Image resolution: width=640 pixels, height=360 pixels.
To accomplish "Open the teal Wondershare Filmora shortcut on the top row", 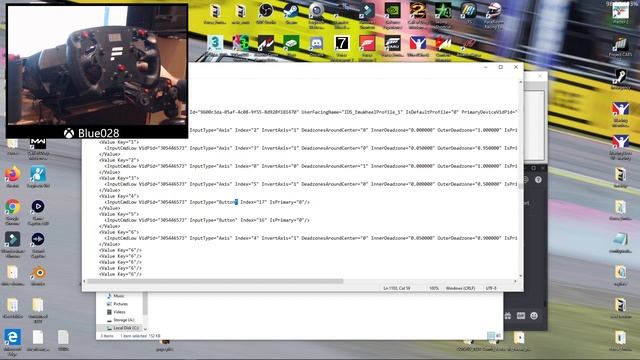I will coord(367,15).
